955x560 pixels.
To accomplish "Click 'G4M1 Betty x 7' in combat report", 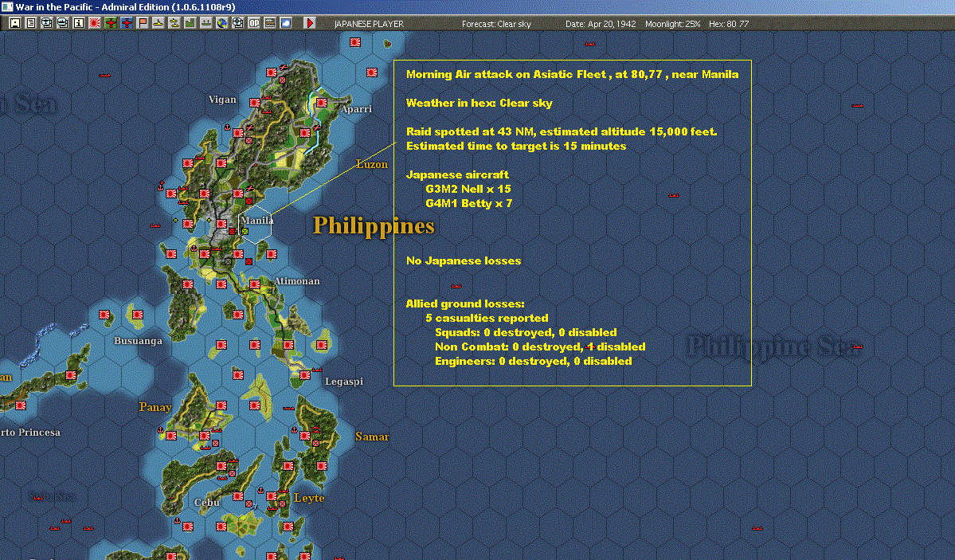I will click(x=468, y=203).
